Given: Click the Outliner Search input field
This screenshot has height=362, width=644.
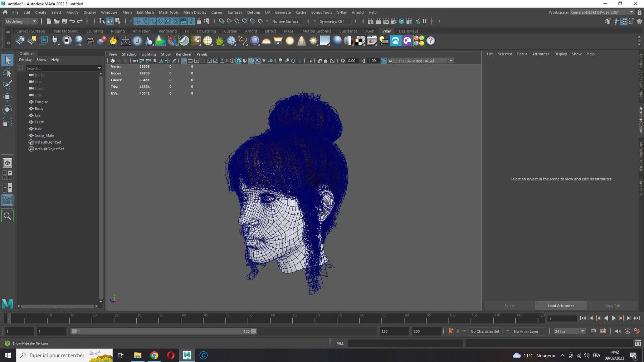Looking at the screenshot, I should [x=61, y=68].
